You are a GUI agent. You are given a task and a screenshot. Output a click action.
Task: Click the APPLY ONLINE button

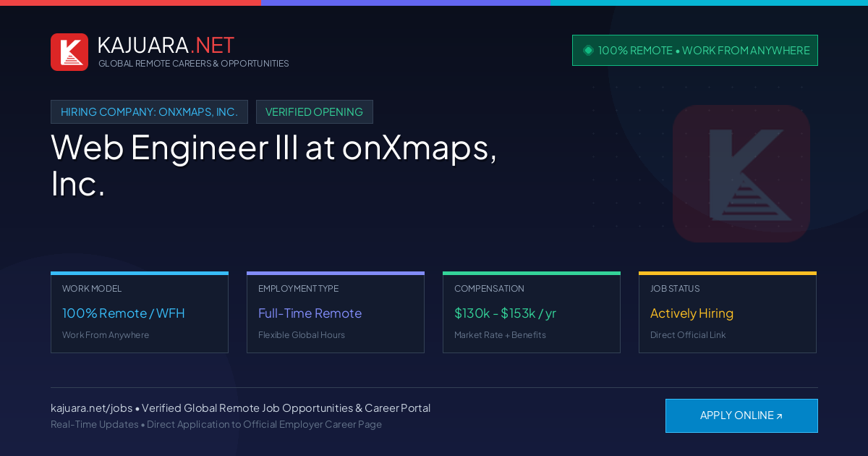coord(741,415)
